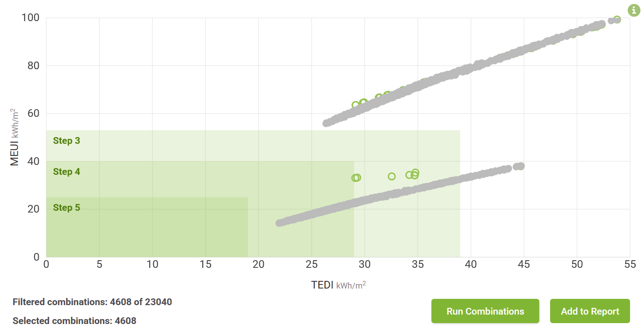Click the rightmost gray point of lower series
Viewport: 644px width, 333px height.
[521, 166]
